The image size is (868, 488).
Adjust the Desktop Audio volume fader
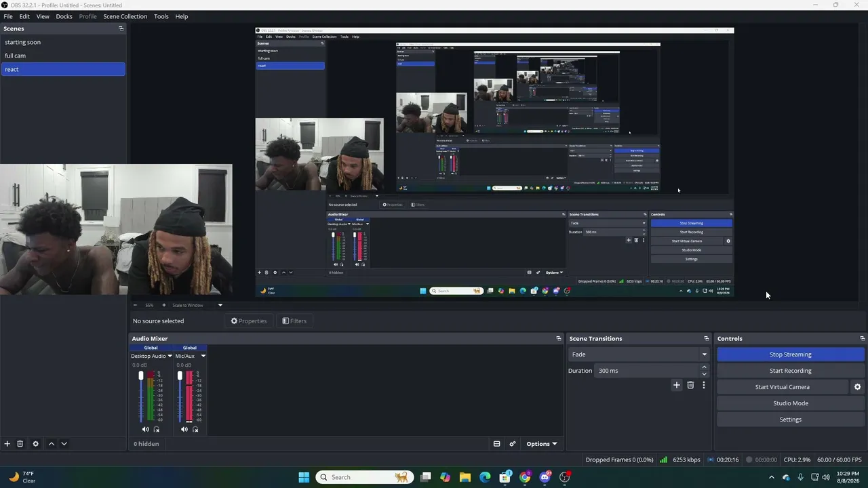141,375
